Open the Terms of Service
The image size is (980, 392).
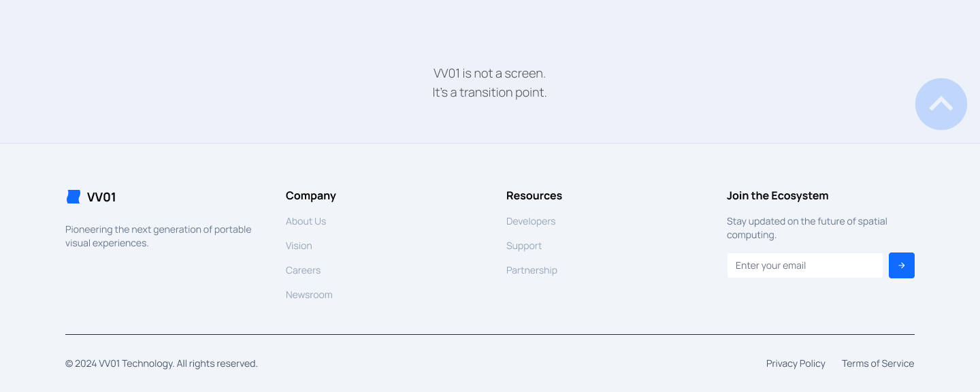(x=878, y=363)
